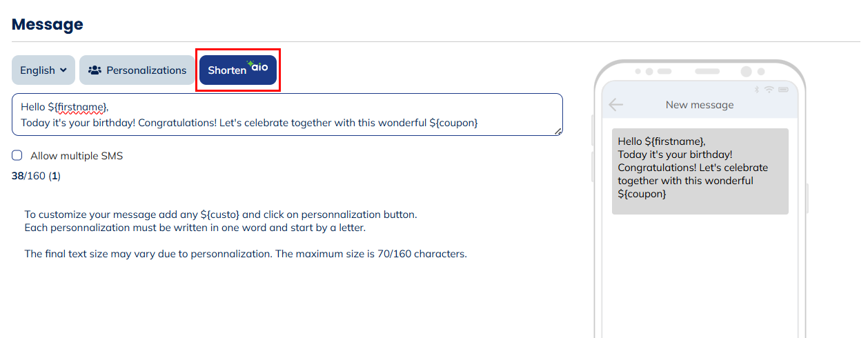Viewport: 868px width, 338px height.
Task: Click the Wi-Fi icon in the phone status bar
Action: coord(769,90)
